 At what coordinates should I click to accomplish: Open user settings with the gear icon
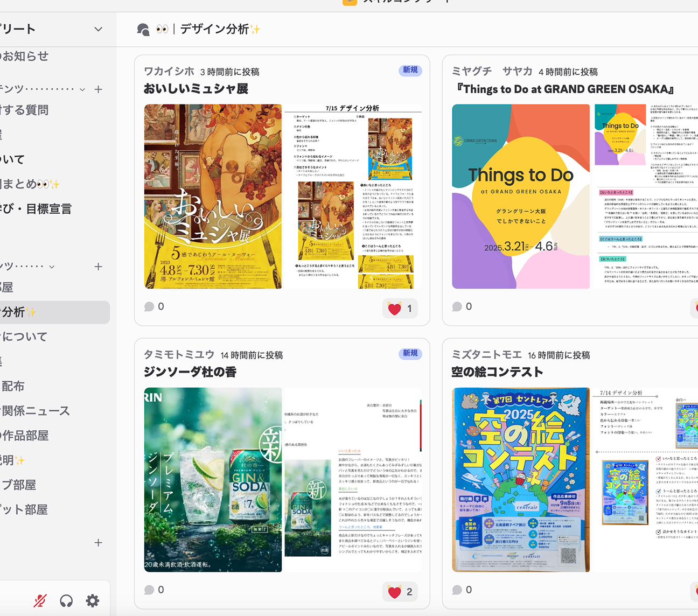click(x=93, y=600)
